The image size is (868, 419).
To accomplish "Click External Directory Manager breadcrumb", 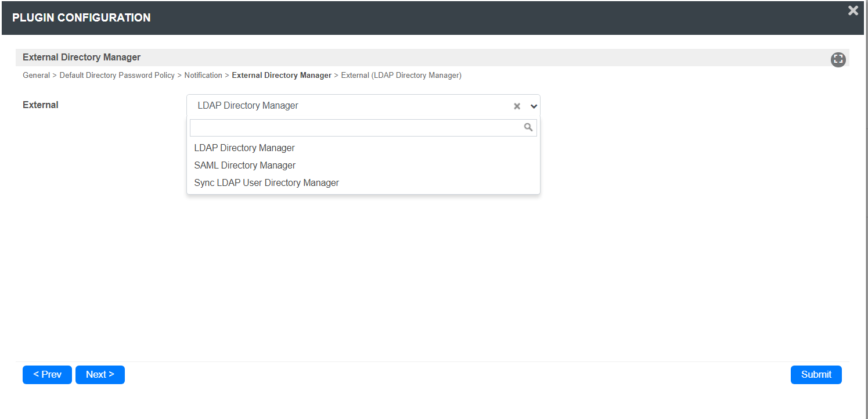I will point(282,76).
